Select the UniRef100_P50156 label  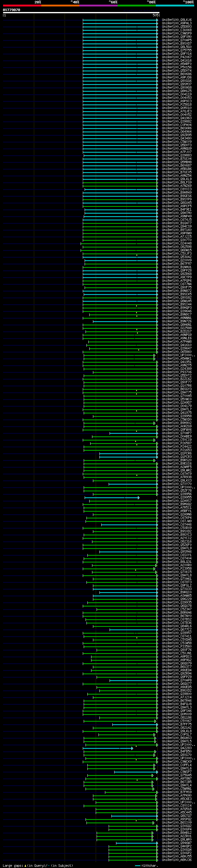[x=176, y=67]
